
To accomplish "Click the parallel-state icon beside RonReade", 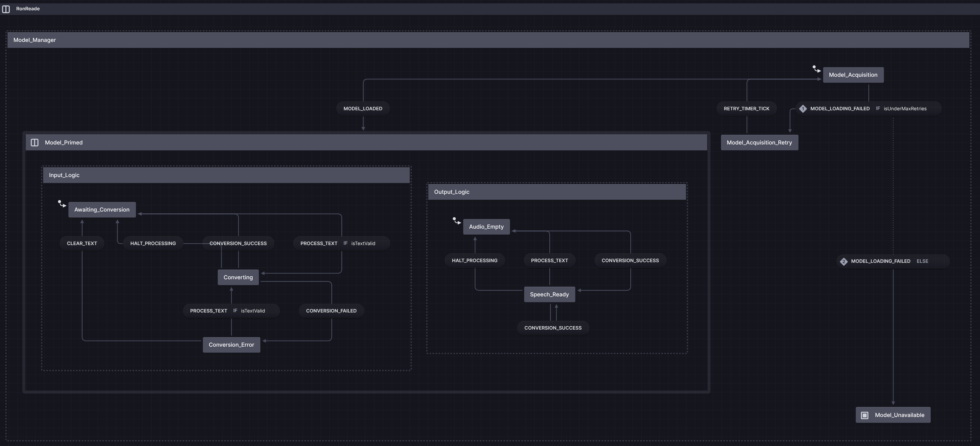I will 6,9.
